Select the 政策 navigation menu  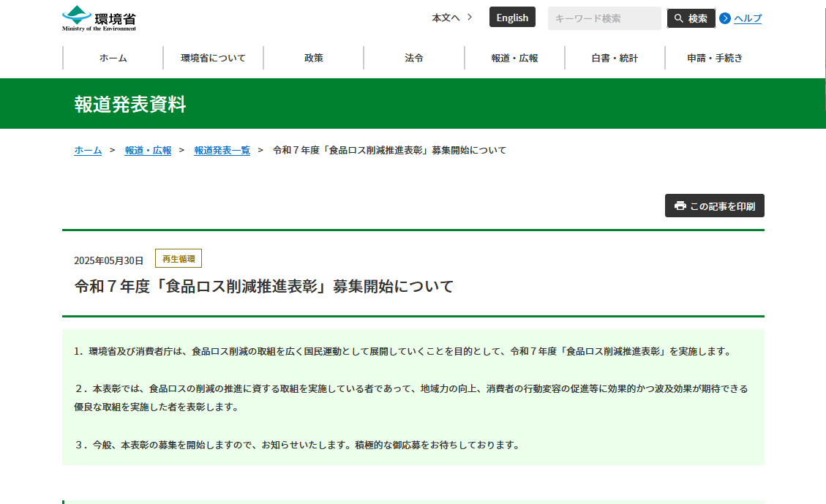point(314,58)
